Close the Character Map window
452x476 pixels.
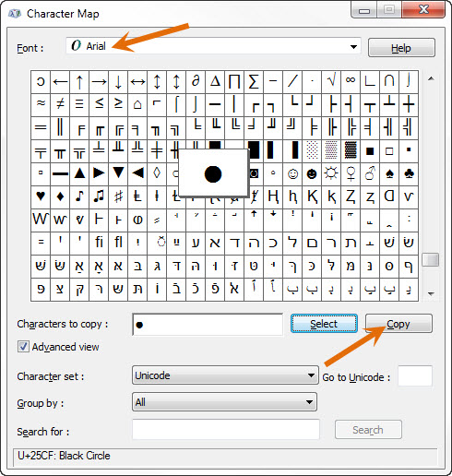424,9
